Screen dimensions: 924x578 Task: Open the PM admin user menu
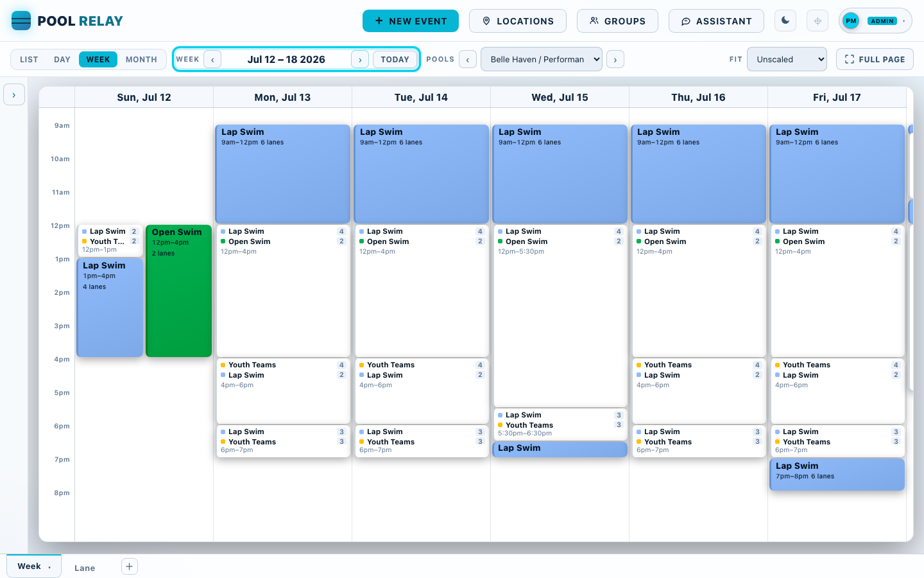click(875, 21)
